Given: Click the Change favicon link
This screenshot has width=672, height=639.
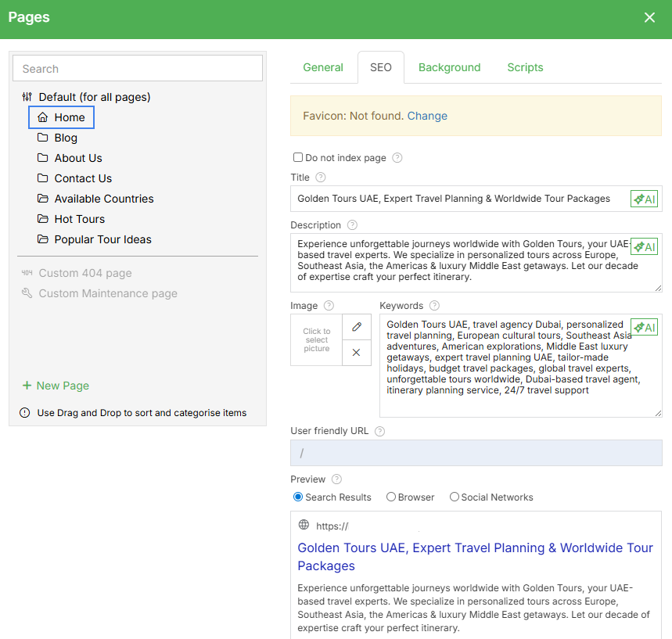Looking at the screenshot, I should (x=427, y=116).
